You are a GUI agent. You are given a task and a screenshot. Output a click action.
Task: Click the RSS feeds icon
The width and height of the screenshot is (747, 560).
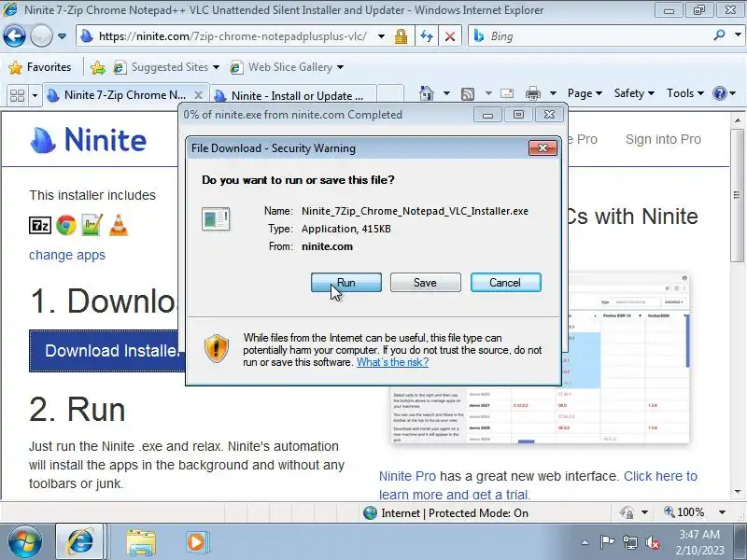(x=468, y=94)
